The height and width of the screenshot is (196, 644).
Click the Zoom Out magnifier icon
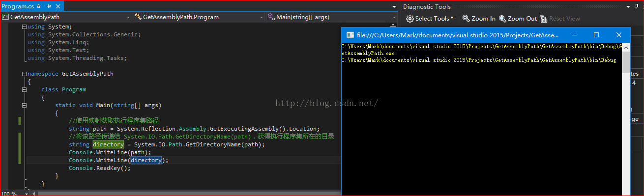[502, 18]
